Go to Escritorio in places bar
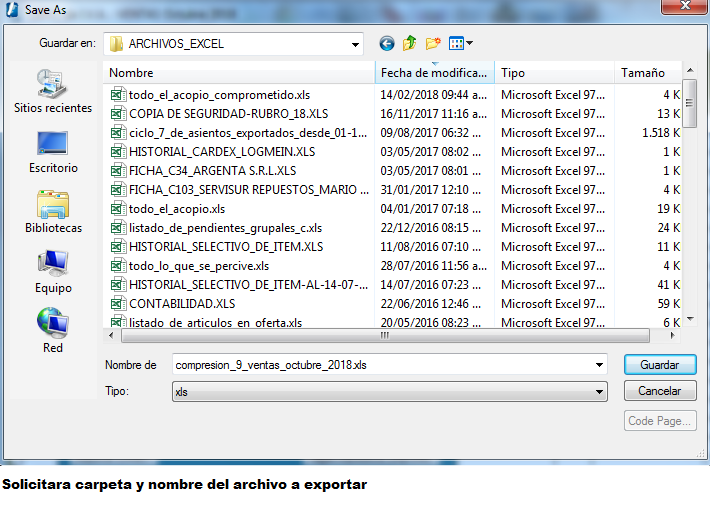 (x=53, y=153)
